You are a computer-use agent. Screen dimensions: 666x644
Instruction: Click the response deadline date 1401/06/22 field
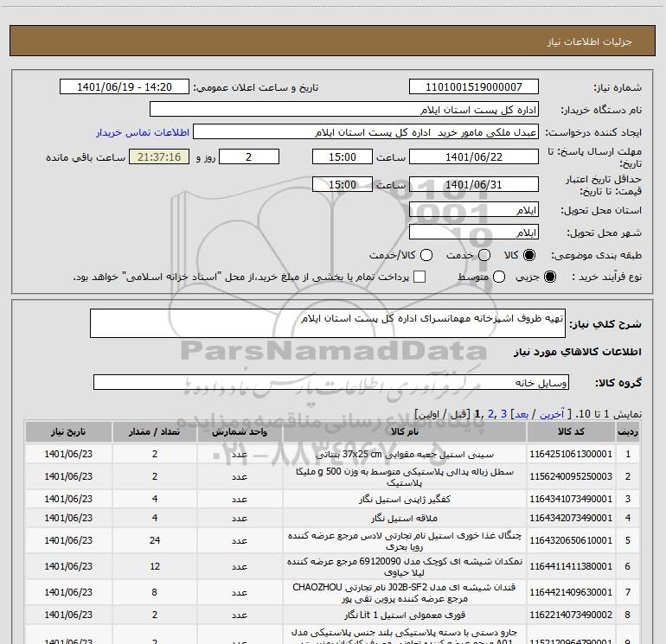point(474,156)
